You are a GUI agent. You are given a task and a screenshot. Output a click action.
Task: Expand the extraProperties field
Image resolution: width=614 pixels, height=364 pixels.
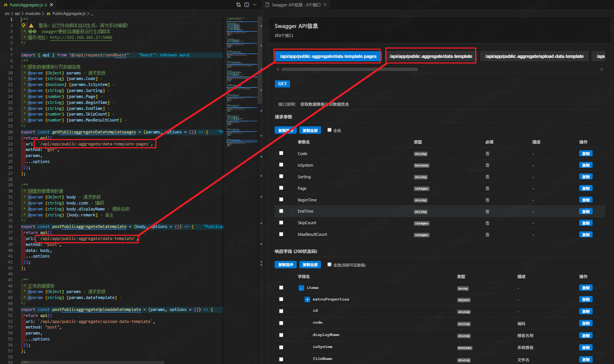[x=307, y=299]
